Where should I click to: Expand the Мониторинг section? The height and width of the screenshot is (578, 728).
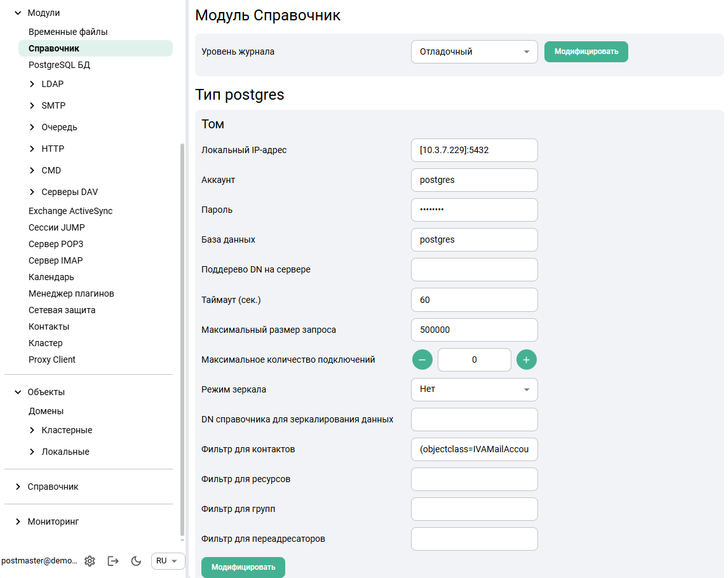click(18, 521)
